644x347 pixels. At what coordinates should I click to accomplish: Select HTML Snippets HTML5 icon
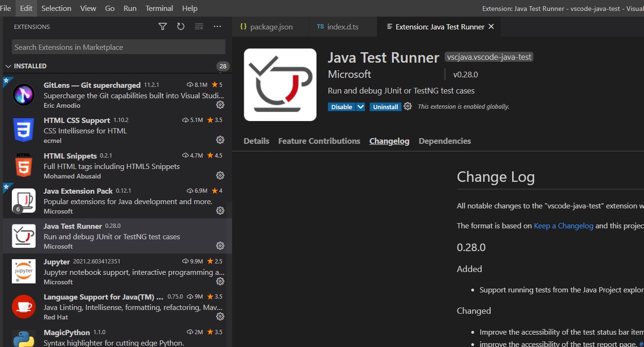pos(24,165)
